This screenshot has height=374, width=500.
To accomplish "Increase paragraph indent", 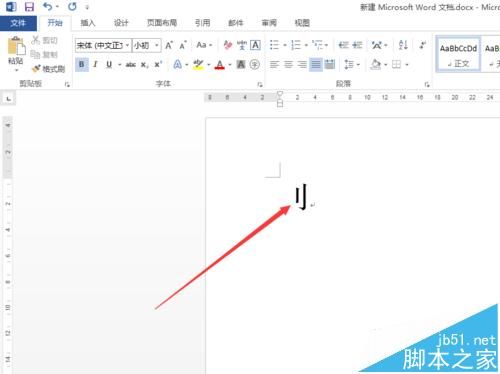I will (357, 45).
